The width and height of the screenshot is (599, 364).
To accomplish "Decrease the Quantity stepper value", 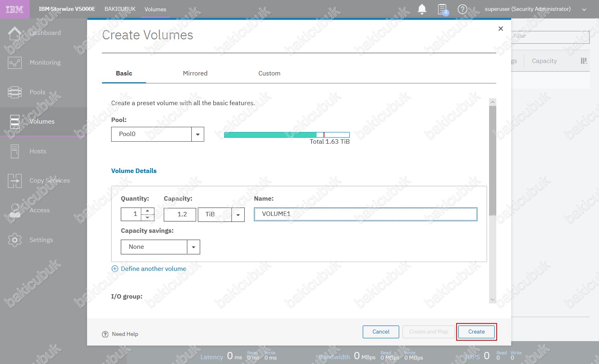I will tap(148, 218).
